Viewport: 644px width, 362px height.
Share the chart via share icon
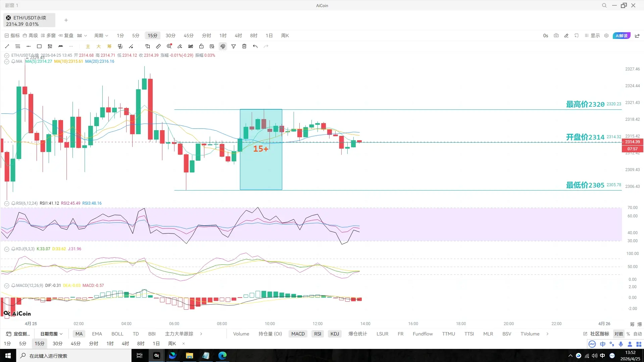coord(637,36)
